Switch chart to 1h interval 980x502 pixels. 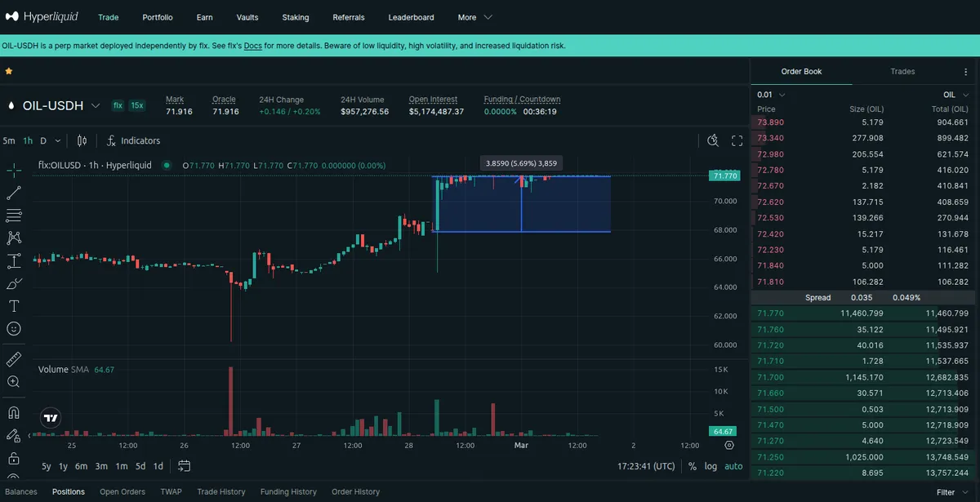pyautogui.click(x=28, y=140)
